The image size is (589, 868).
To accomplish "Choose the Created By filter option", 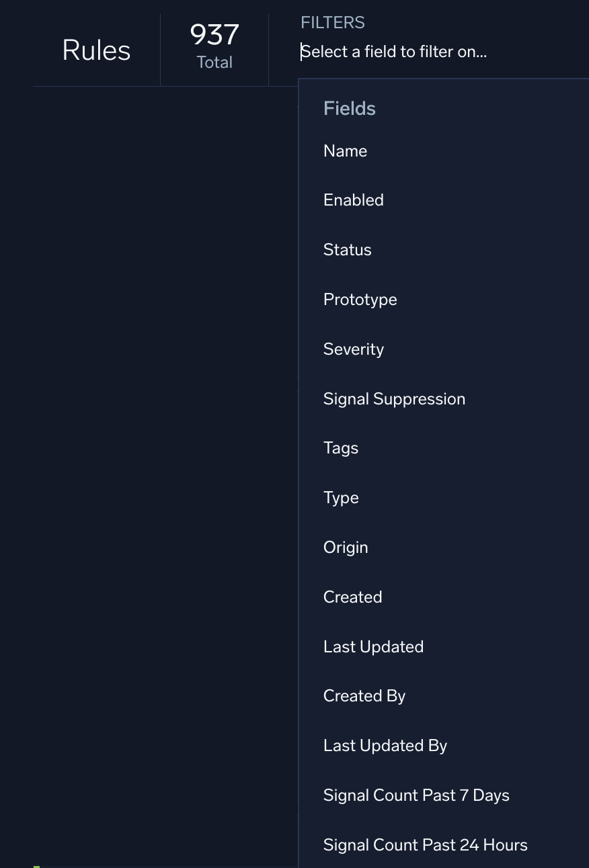I will 364,696.
